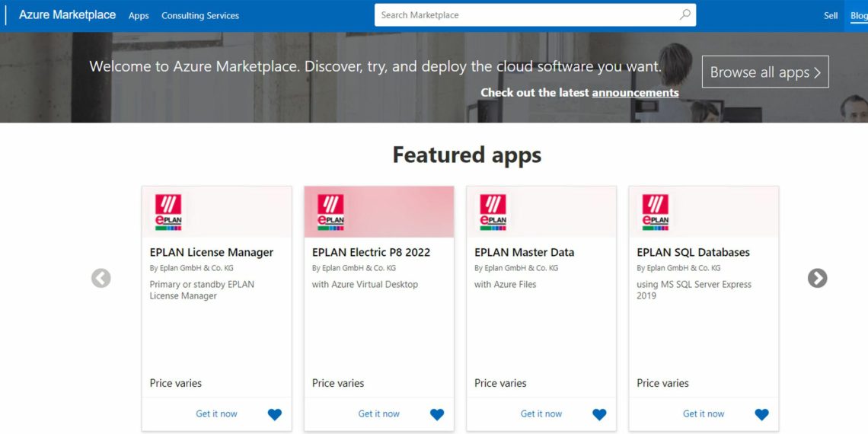Favorite EPLAN License Manager with heart icon
Screen dimensions: 868x434
[x=275, y=414]
